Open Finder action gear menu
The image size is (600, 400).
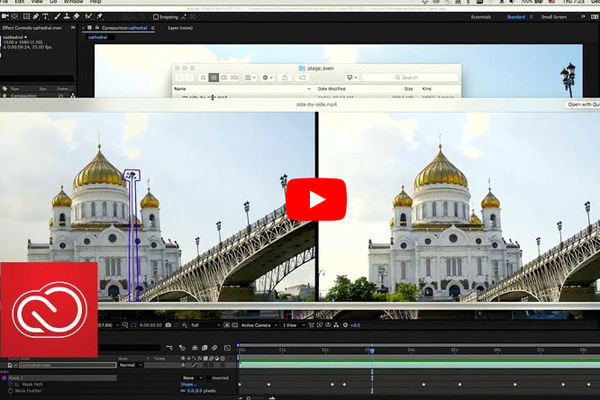[268, 77]
